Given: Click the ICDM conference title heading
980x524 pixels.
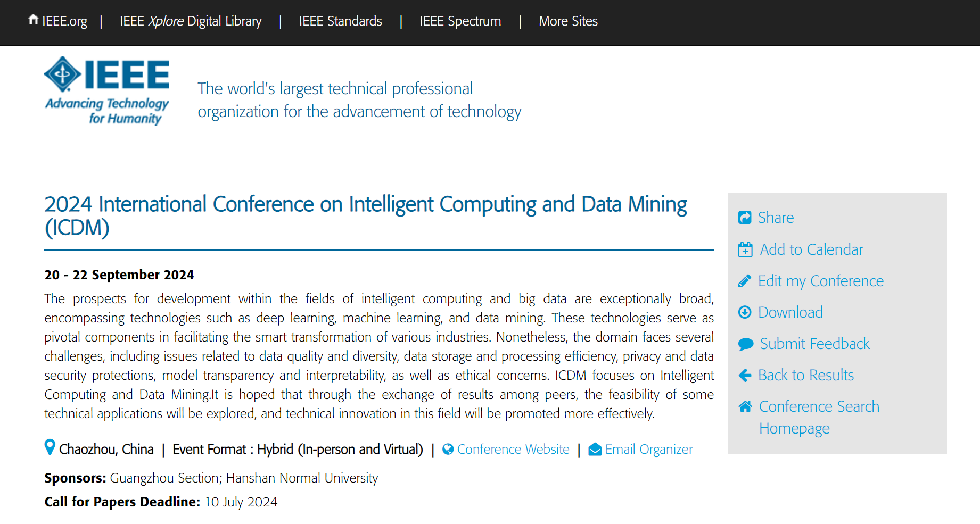Looking at the screenshot, I should coord(366,216).
